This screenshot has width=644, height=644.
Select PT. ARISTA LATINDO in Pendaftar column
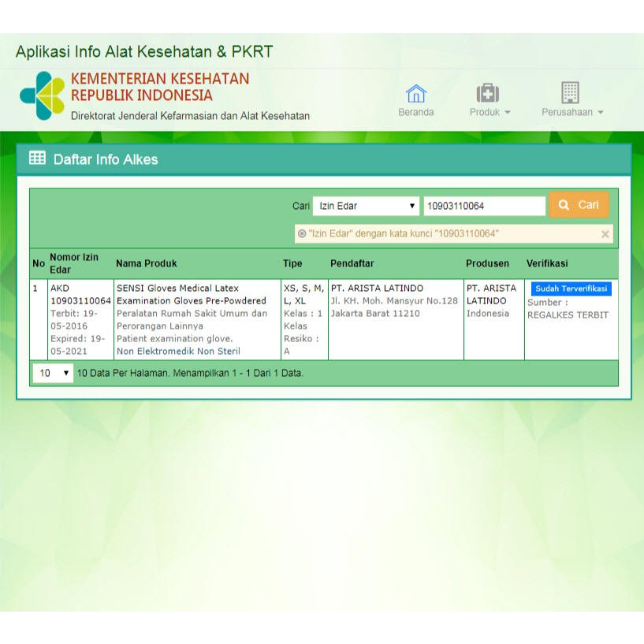tap(377, 288)
